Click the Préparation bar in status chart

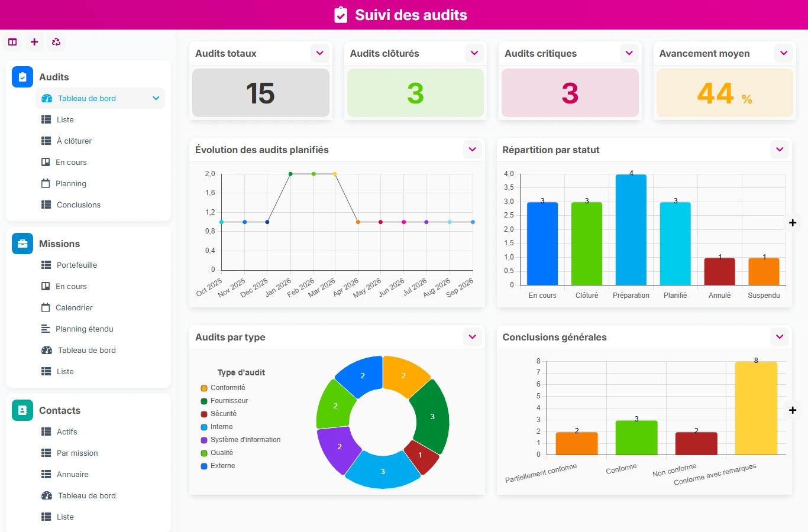pyautogui.click(x=631, y=230)
